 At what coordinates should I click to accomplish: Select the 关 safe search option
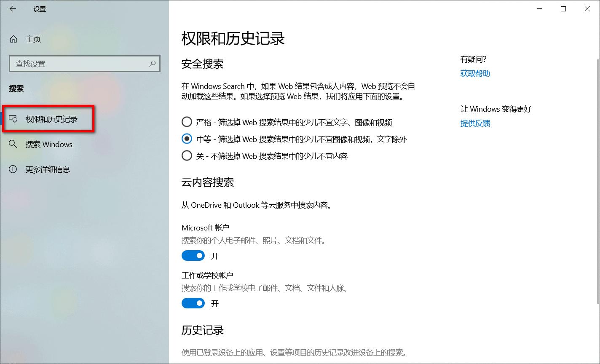(x=187, y=155)
